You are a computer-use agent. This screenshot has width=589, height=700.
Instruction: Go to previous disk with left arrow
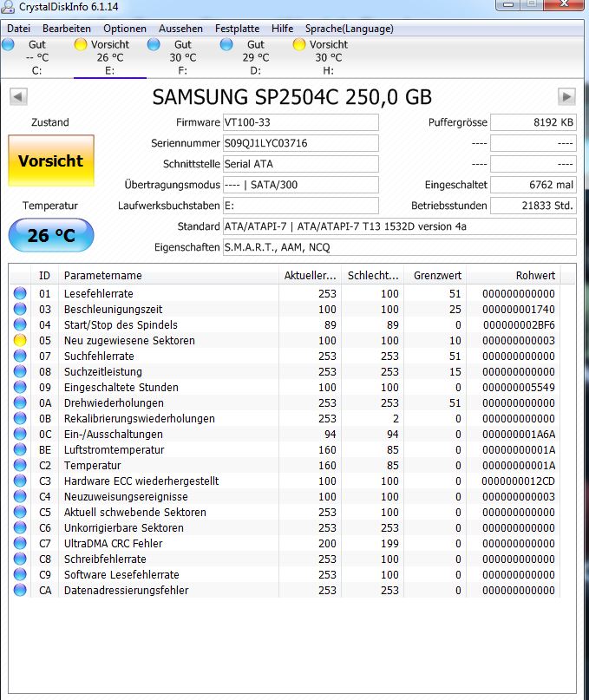click(18, 96)
